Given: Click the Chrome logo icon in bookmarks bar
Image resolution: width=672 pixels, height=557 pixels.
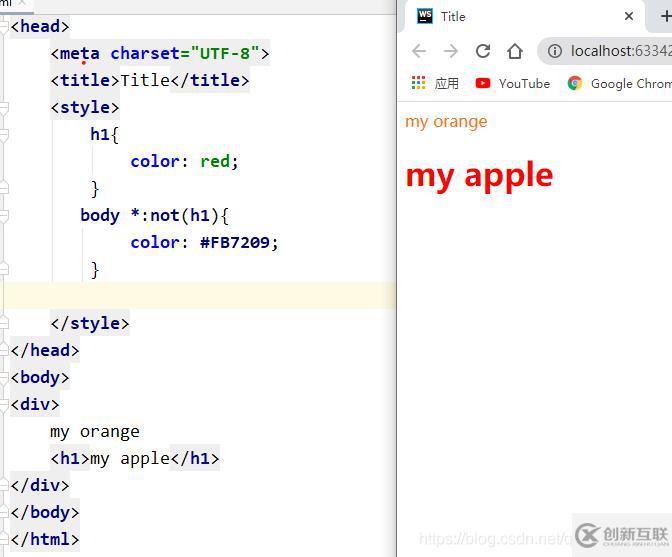Looking at the screenshot, I should 575,83.
